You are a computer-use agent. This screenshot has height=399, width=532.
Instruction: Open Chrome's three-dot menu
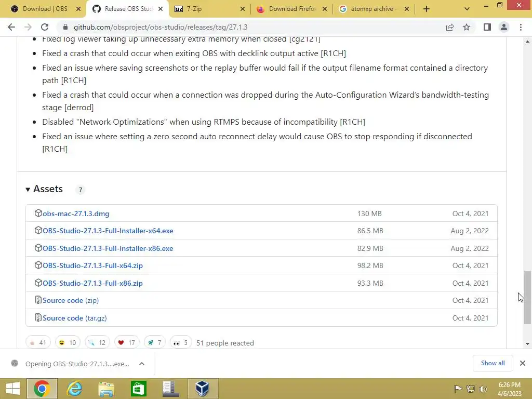pyautogui.click(x=521, y=27)
